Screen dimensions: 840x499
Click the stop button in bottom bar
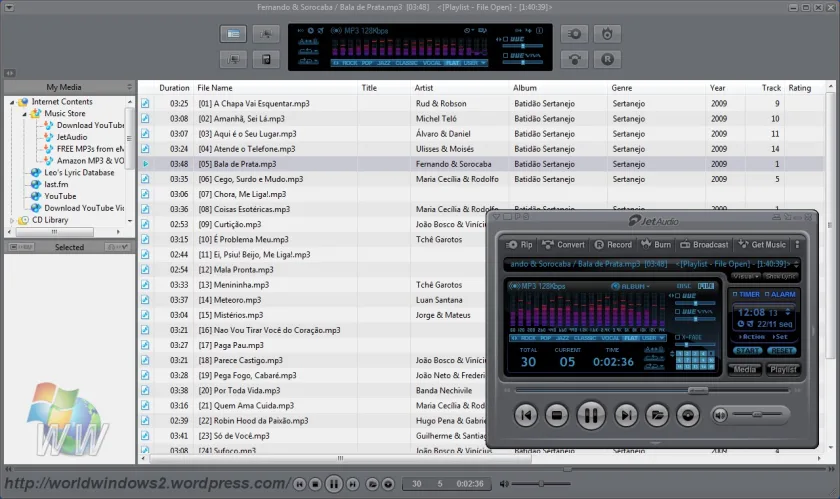(316, 484)
